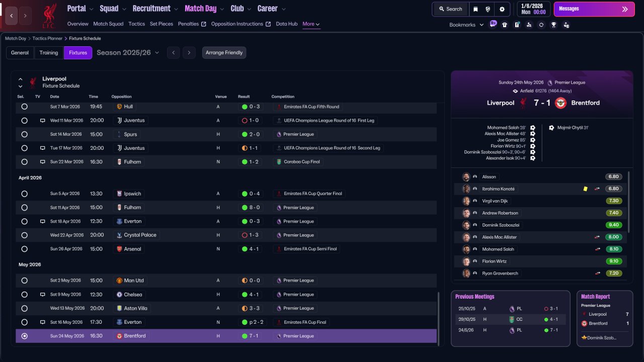Viewport: 644px width, 362px height.
Task: Click Ibrahima Konaté's yellow card icon
Action: pos(585,189)
